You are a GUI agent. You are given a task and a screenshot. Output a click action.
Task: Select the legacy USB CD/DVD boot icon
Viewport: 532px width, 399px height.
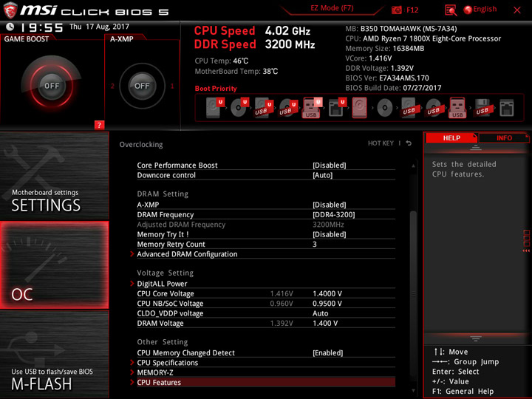coord(433,108)
